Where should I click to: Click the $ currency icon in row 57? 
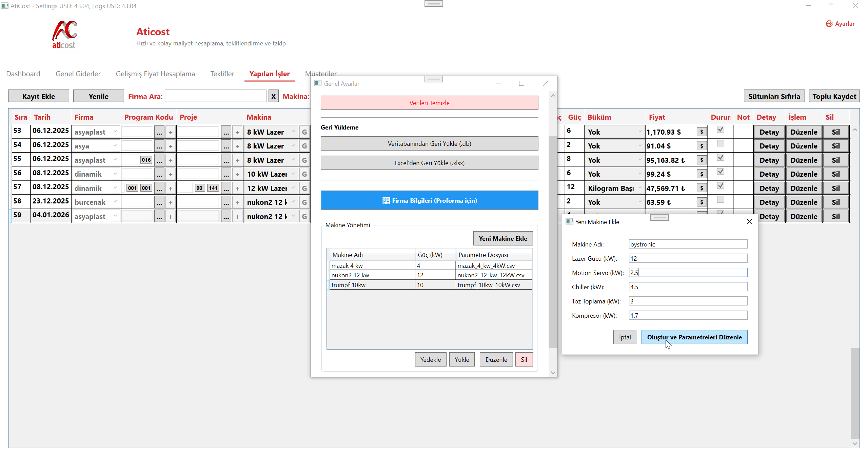702,188
